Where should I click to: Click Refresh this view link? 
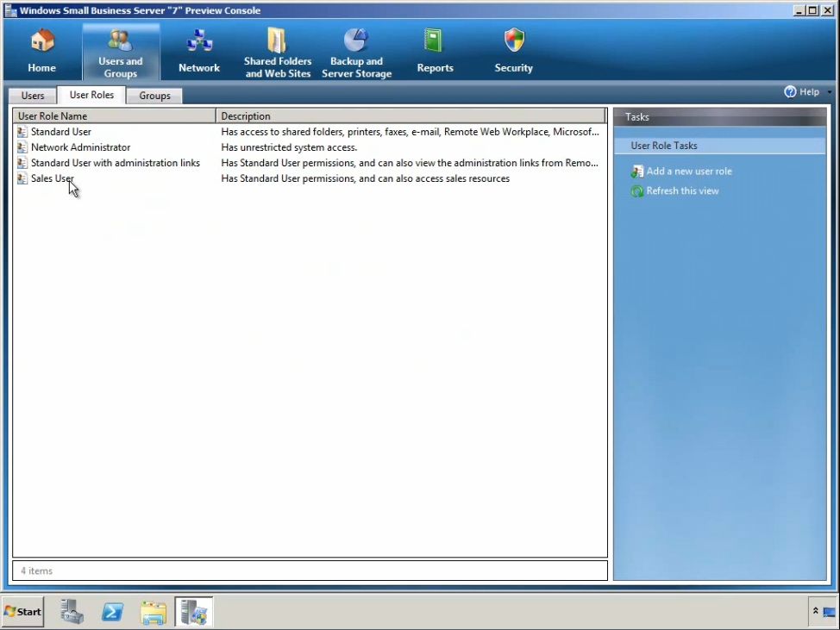[x=682, y=191]
